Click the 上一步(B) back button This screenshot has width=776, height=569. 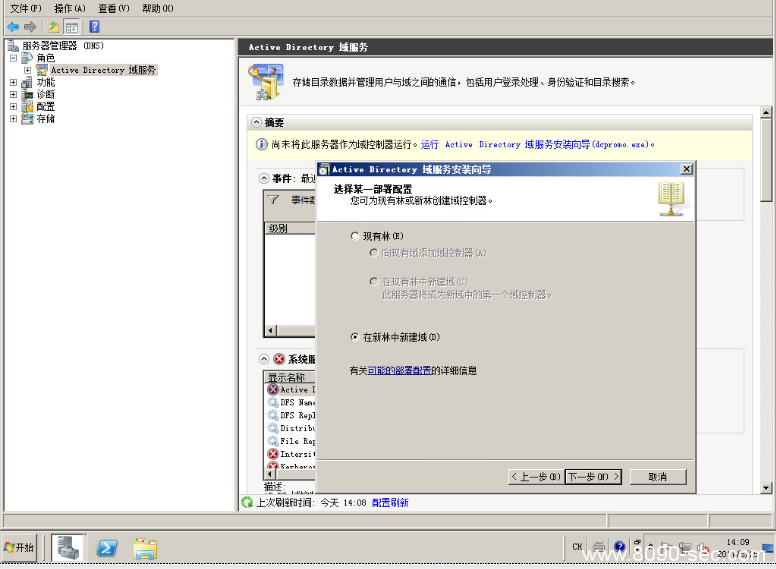(535, 476)
